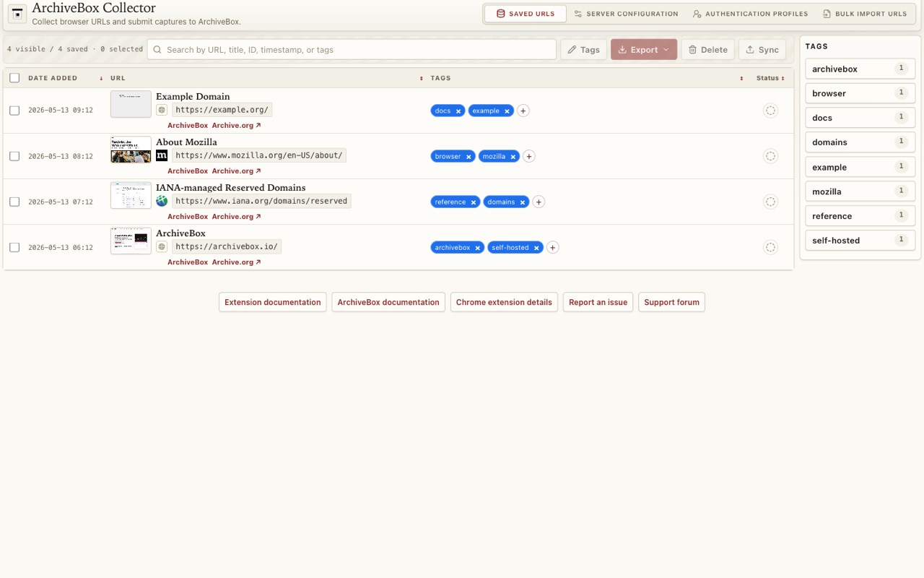This screenshot has height=578, width=924.
Task: Add a tag to the About Mozilla row
Action: tap(529, 156)
